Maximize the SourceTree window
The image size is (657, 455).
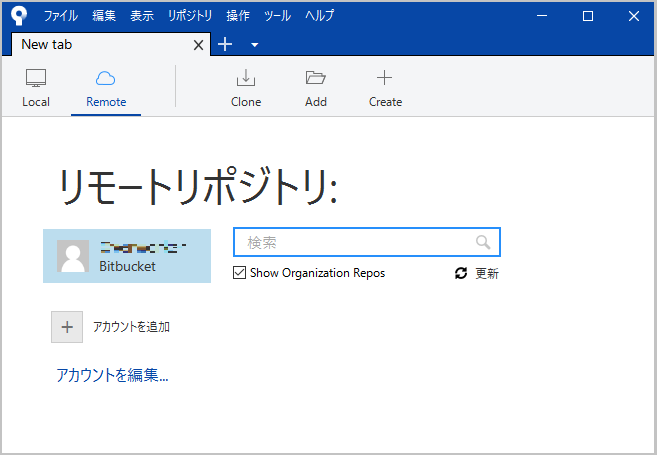[x=588, y=16]
